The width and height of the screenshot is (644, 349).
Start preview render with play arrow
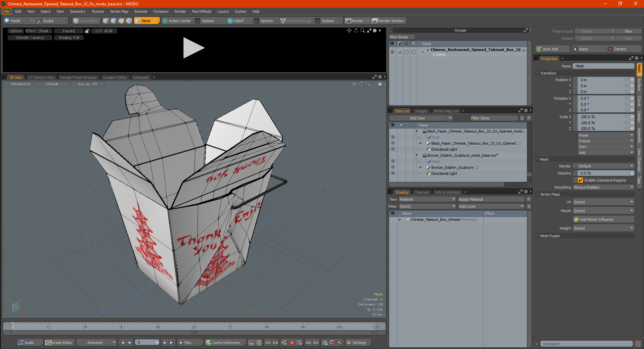point(194,48)
